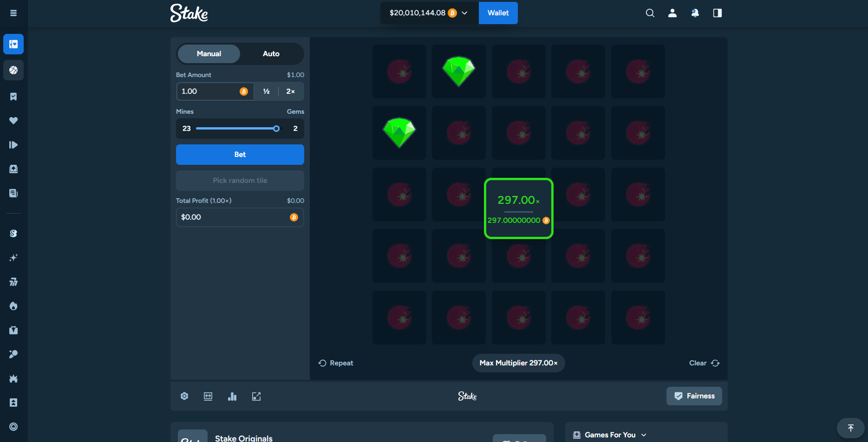This screenshot has width=868, height=442.
Task: Expand the balance currency dropdown
Action: point(429,13)
